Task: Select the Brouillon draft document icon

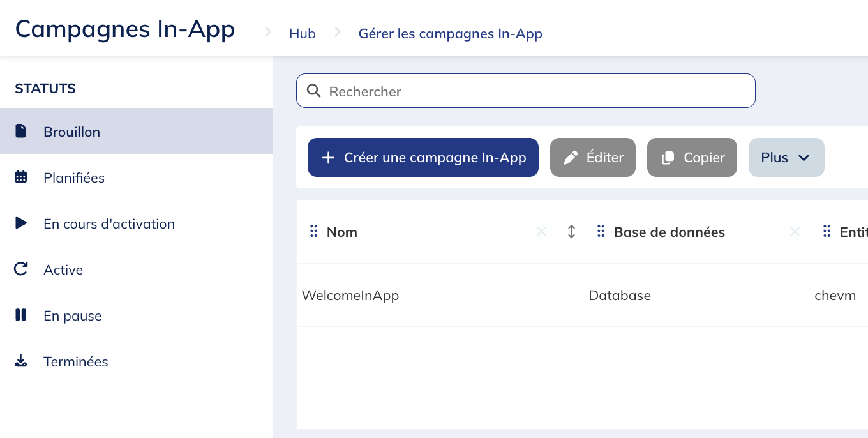Action: pos(20,131)
